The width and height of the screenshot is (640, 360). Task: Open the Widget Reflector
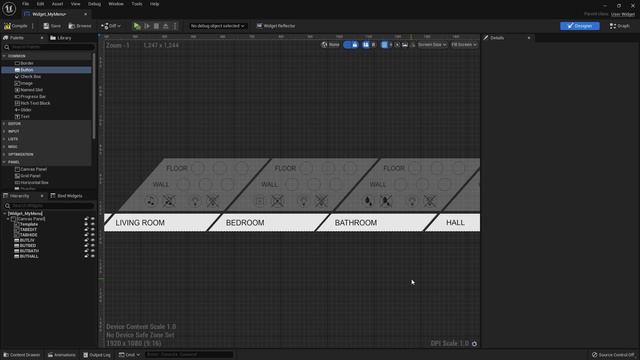point(276,26)
